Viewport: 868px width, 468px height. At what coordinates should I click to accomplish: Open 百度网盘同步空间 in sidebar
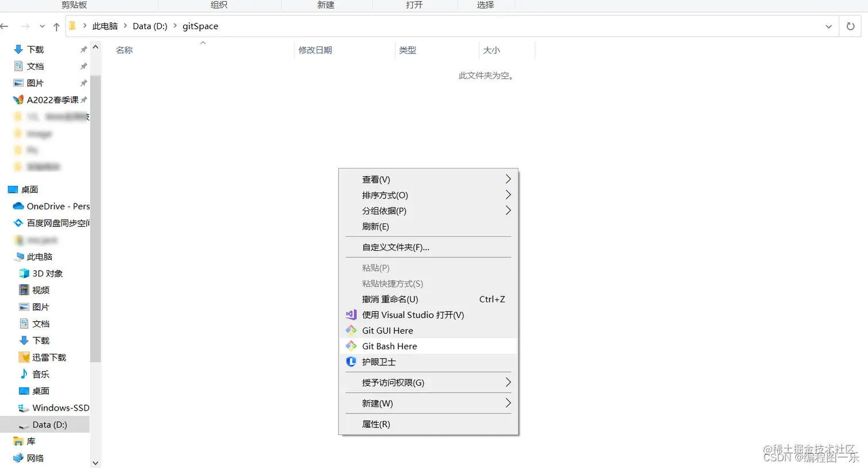coord(51,223)
